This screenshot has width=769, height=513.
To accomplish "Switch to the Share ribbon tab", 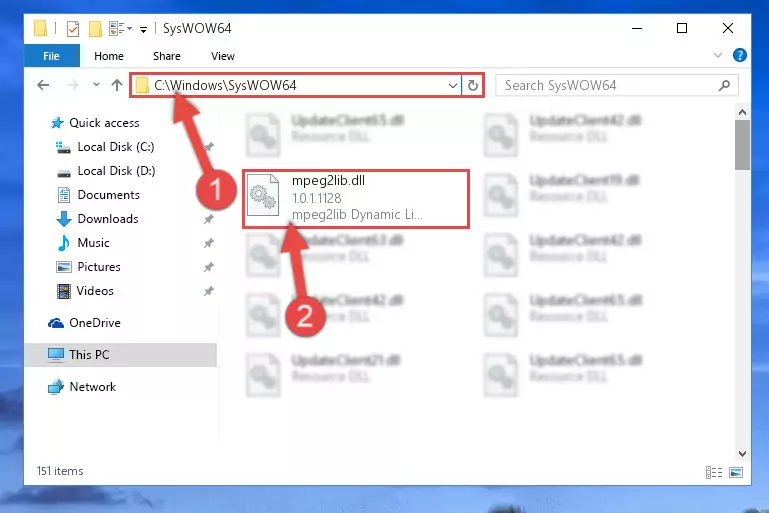I will tap(167, 56).
